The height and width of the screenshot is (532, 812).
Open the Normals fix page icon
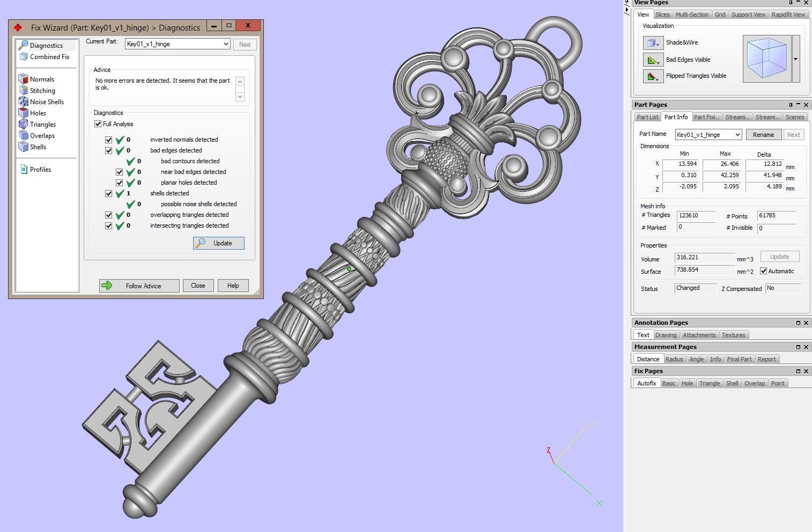pos(24,79)
